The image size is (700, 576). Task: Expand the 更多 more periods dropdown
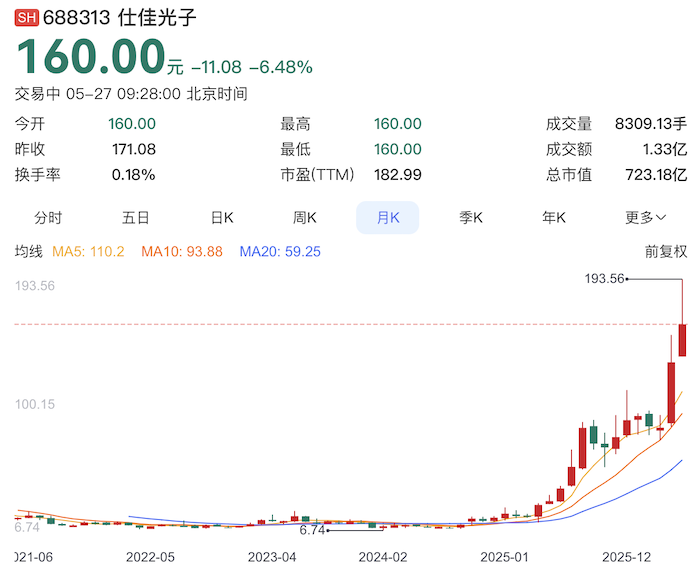pyautogui.click(x=646, y=218)
